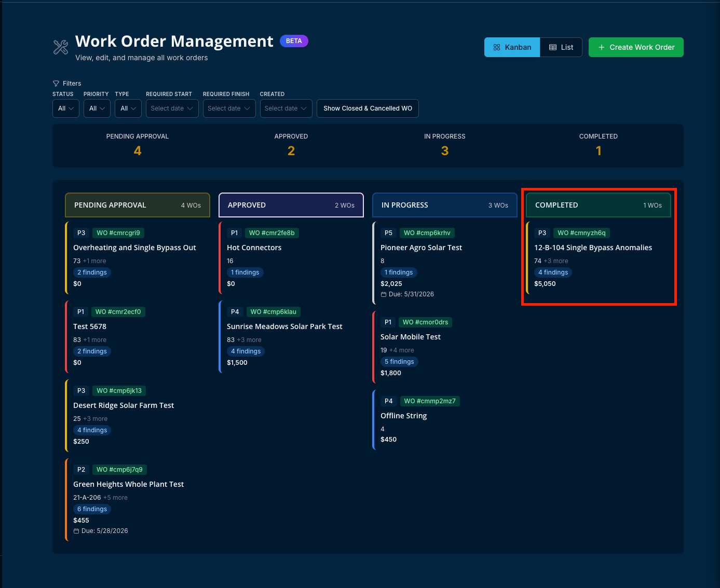Click the BETA badge next to title
Viewport: 720px width, 588px height.
click(294, 41)
